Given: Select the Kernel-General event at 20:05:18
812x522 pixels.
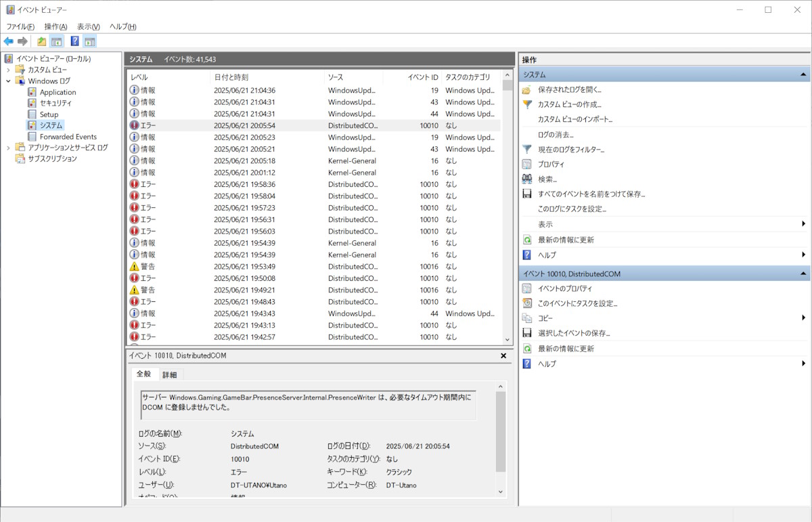Looking at the screenshot, I should pos(314,160).
